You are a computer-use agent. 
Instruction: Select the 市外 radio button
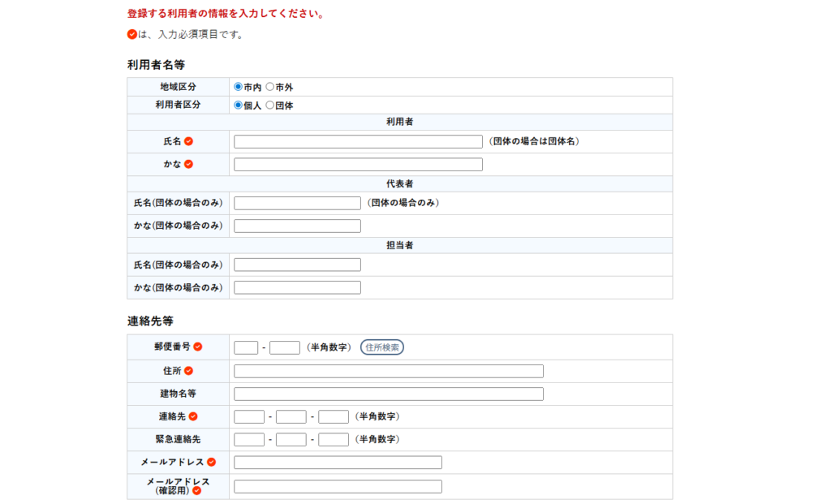270,87
